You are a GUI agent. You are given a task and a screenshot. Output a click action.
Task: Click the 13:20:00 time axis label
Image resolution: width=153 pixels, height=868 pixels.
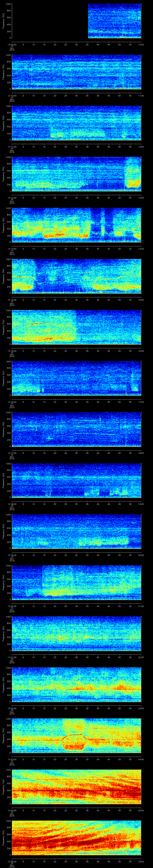(12, 606)
